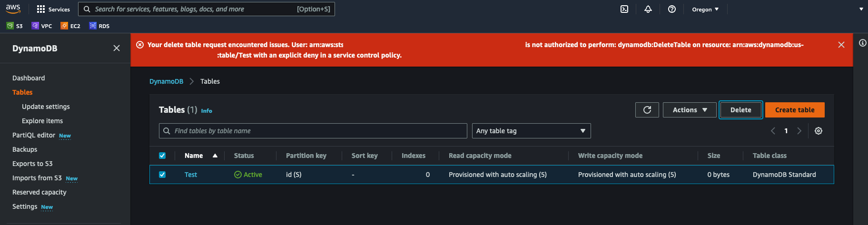The height and width of the screenshot is (225, 868).
Task: Open the info panel icon on the right edge
Action: click(x=862, y=43)
